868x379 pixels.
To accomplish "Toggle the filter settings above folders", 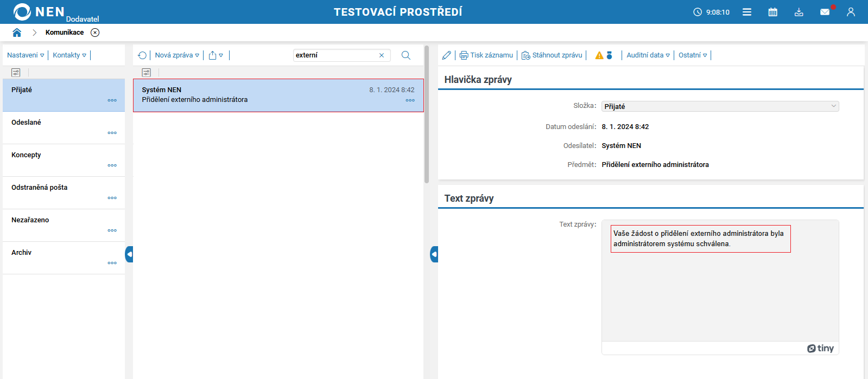I will 16,73.
